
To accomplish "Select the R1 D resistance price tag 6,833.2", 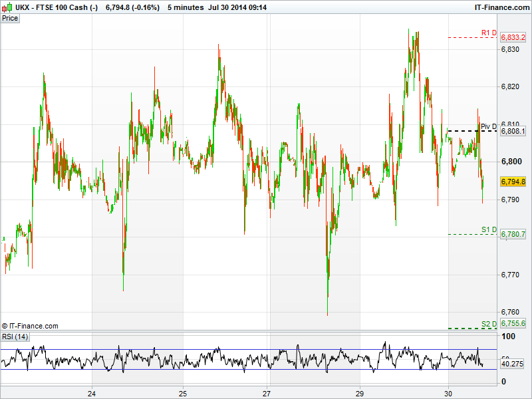I will pyautogui.click(x=513, y=38).
